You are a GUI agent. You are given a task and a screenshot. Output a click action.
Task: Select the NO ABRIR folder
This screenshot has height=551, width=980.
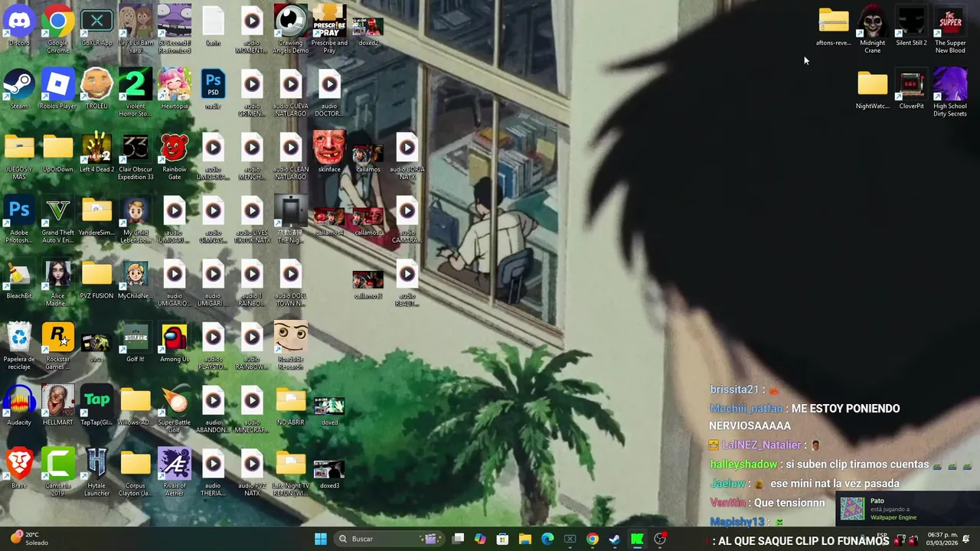coord(290,406)
